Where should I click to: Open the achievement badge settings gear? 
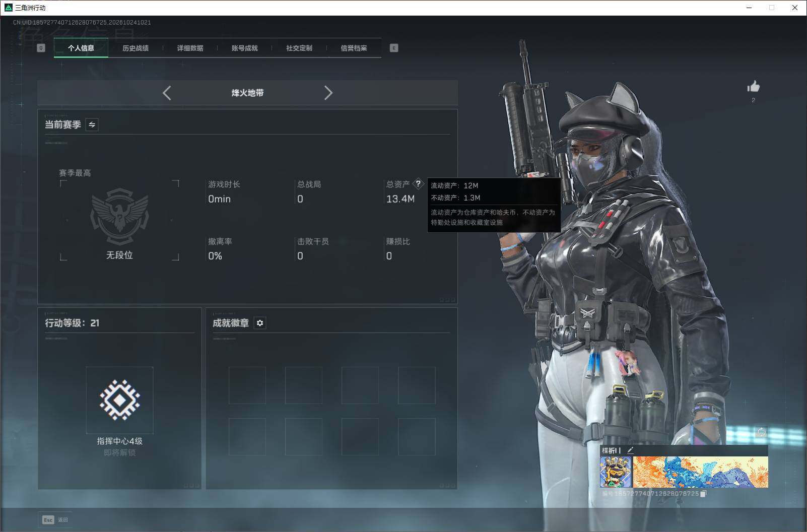pyautogui.click(x=260, y=323)
